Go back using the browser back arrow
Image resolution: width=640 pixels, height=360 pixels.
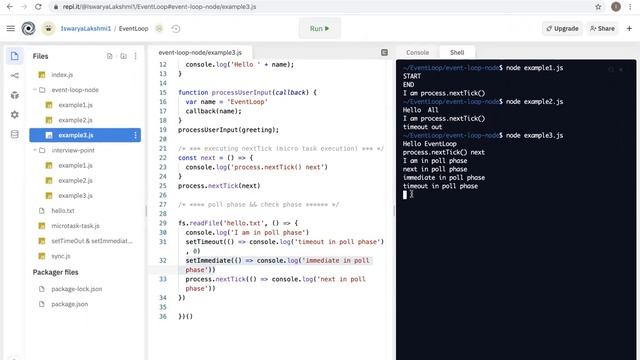[10, 7]
